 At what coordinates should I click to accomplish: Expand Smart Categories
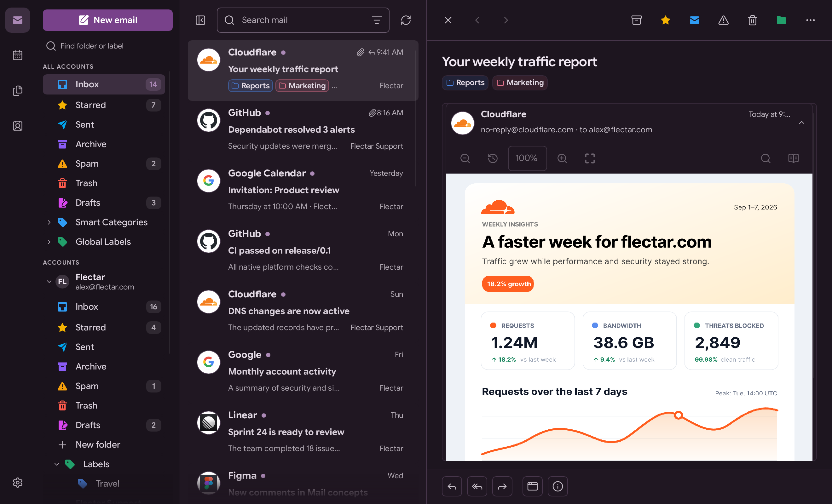49,222
